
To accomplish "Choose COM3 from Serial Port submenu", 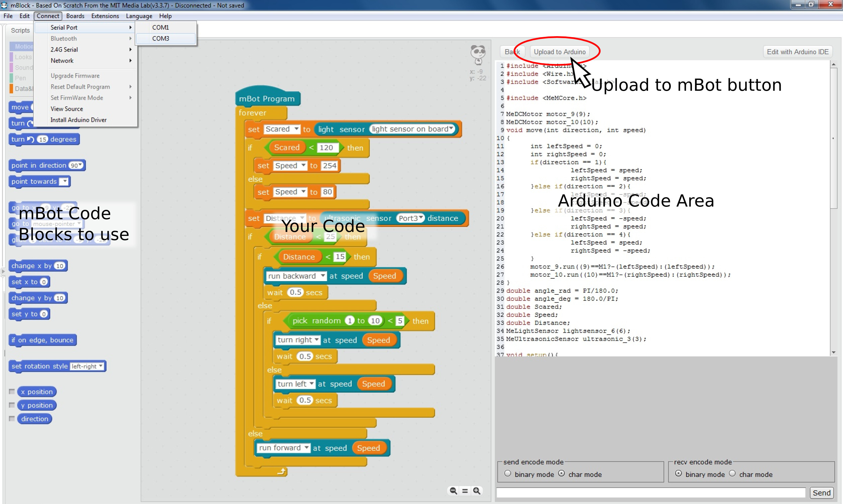I will tap(161, 38).
